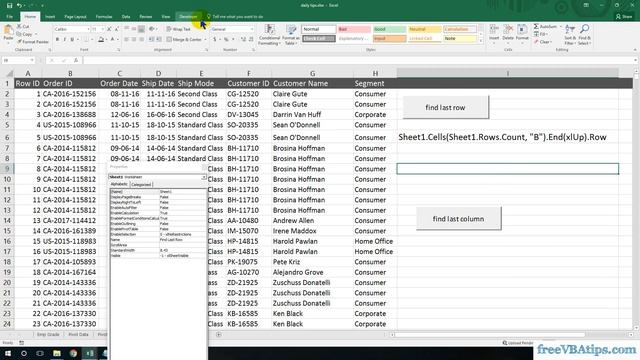The image size is (640, 360).
Task: Switch to the View tab
Action: point(165,17)
